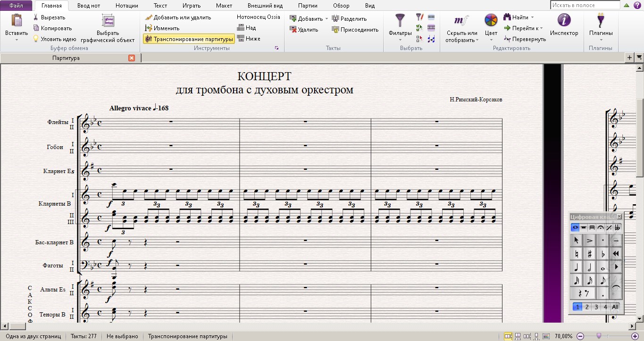Viewport: 644px width, 341px height.
Task: Copy selection with Копировать
Action: click(x=52, y=28)
